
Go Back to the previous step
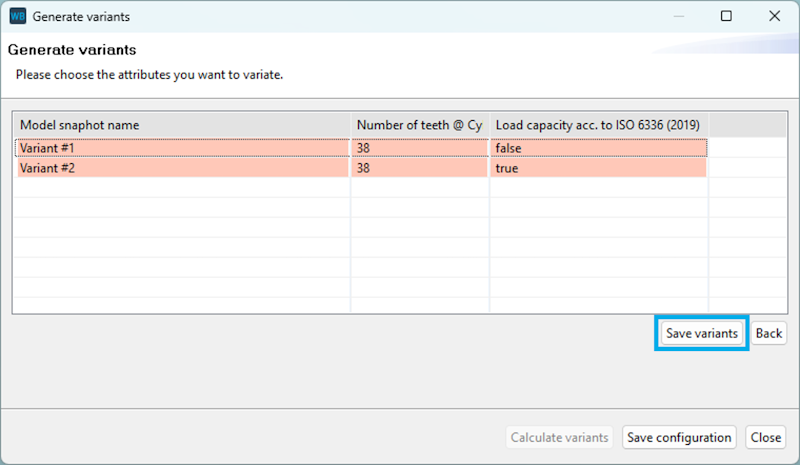click(768, 333)
